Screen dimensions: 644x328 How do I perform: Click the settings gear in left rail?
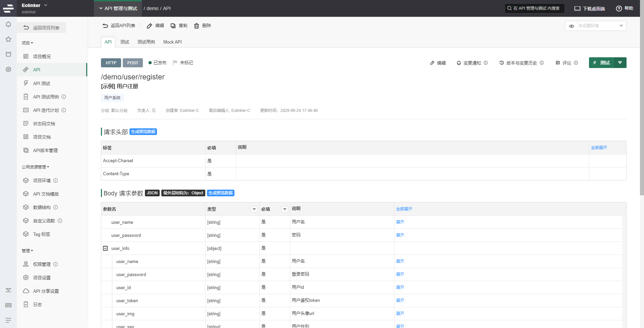[x=8, y=69]
